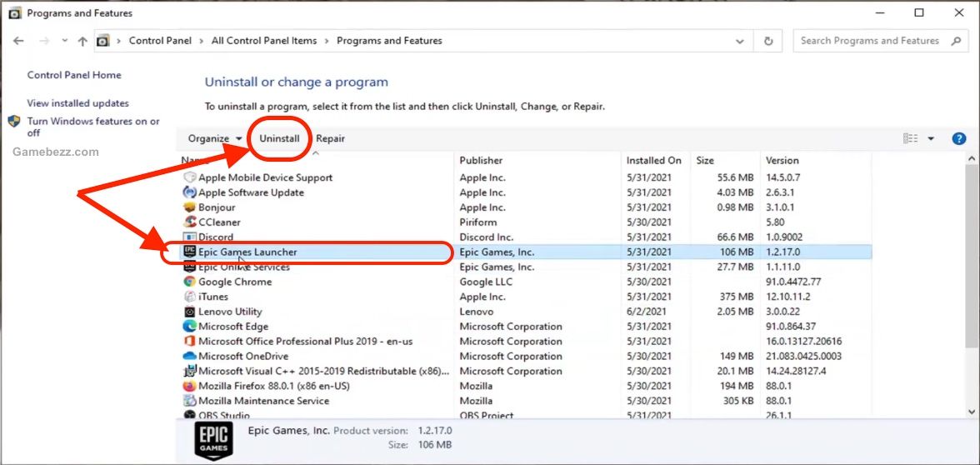This screenshot has height=465, width=980.
Task: Expand the address bar history dropdown
Action: click(740, 42)
